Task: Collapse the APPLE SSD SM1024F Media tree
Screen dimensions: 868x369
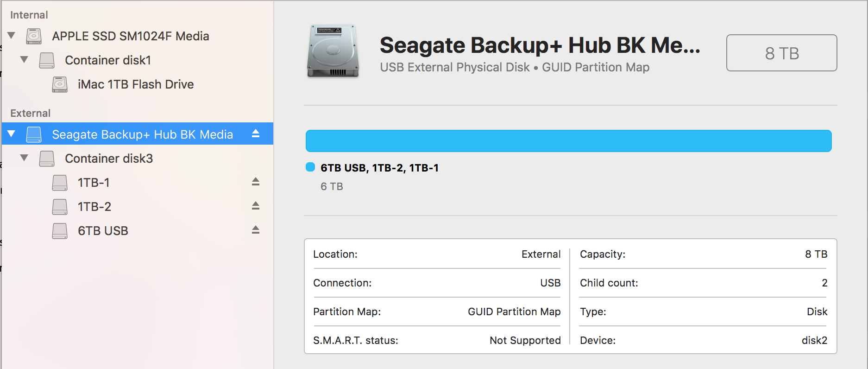Action: [x=12, y=36]
